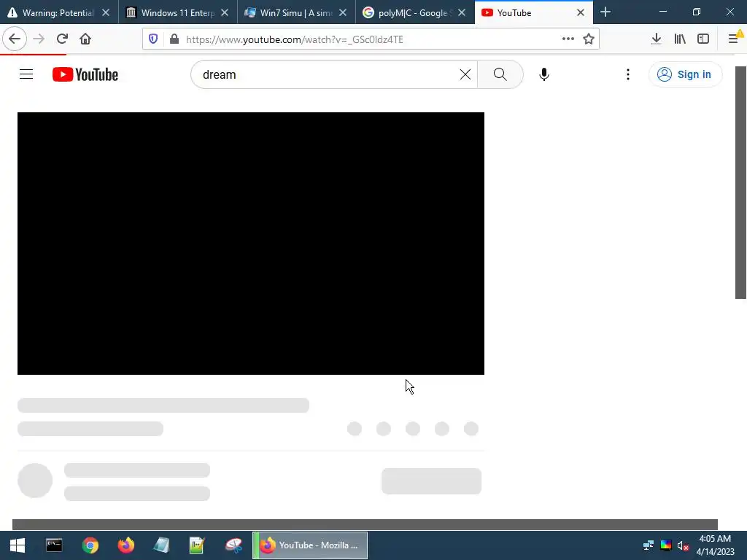Open the clock showing 4:05 AM
This screenshot has height=560, width=747.
pos(715,545)
